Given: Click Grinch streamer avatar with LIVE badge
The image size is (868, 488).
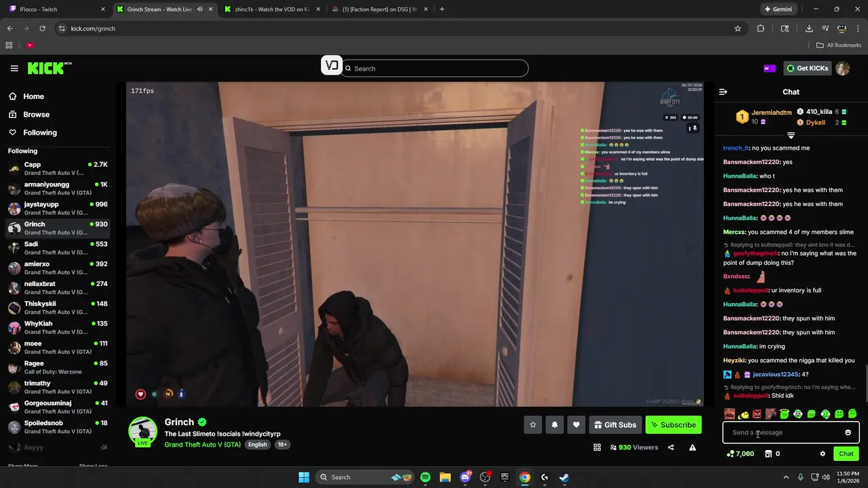Looking at the screenshot, I should coord(143,431).
